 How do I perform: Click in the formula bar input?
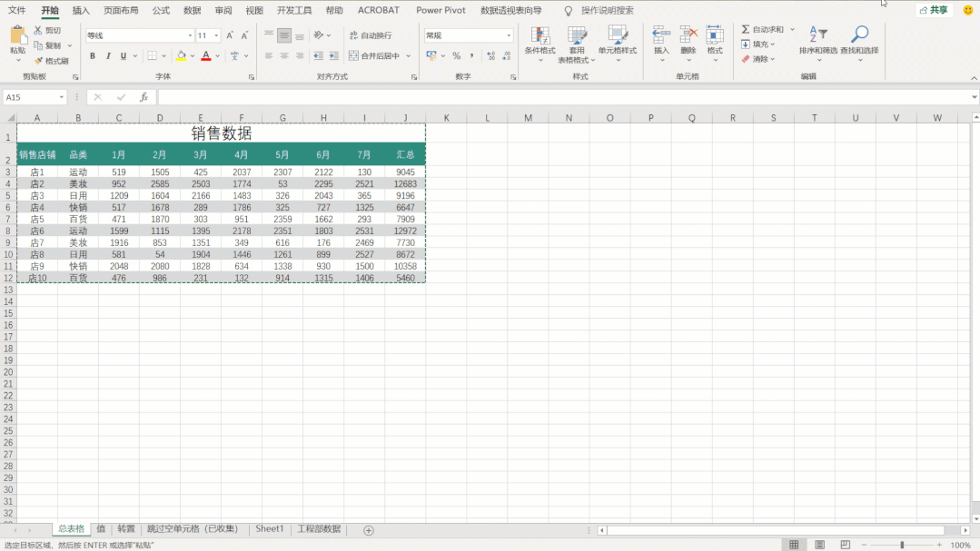tap(564, 97)
